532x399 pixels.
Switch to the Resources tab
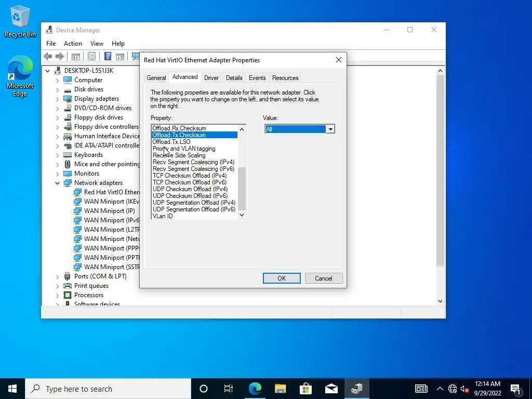point(285,78)
